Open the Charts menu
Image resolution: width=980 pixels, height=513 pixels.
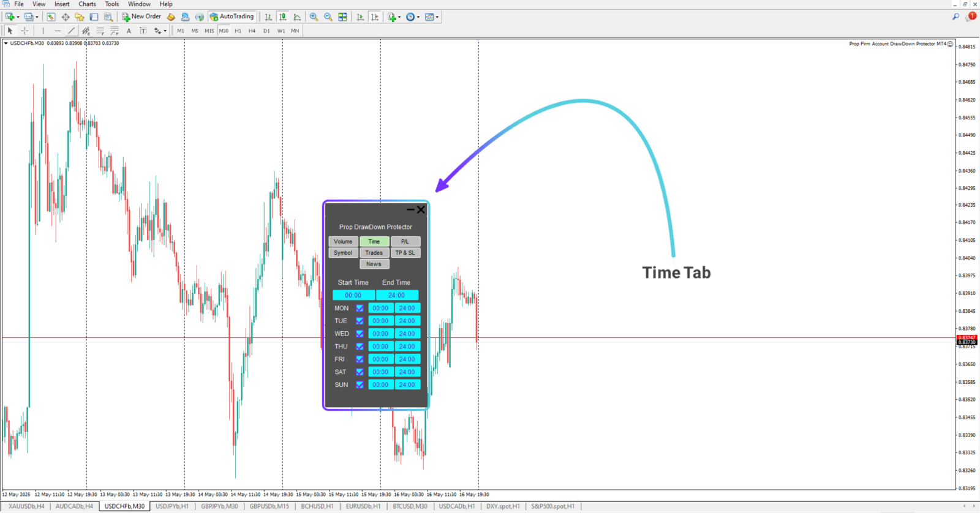pyautogui.click(x=87, y=4)
